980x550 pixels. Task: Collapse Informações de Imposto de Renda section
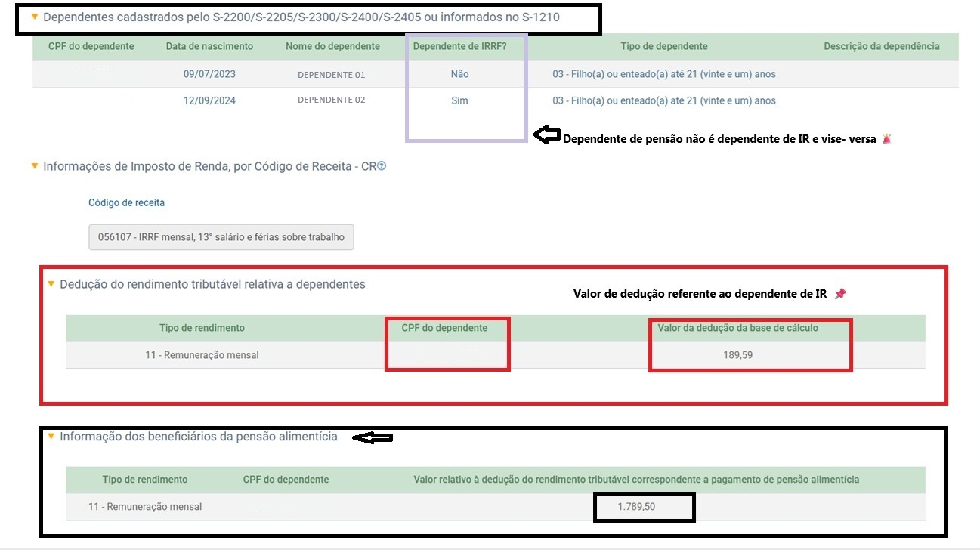click(x=35, y=165)
